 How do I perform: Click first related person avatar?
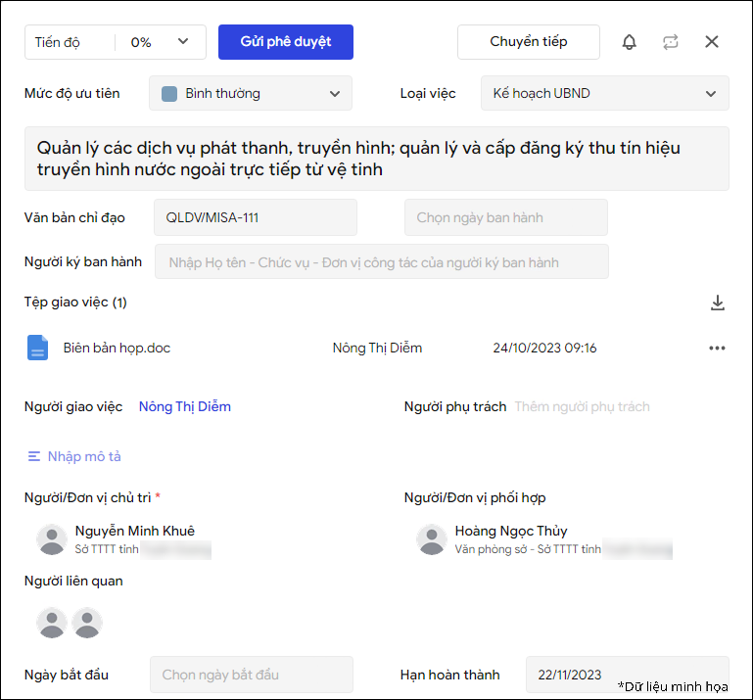[52, 623]
